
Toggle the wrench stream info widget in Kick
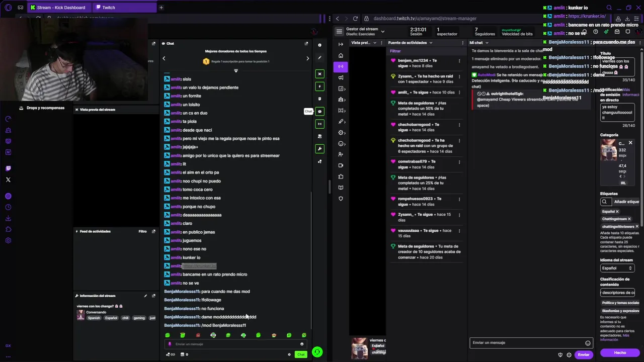point(319,149)
